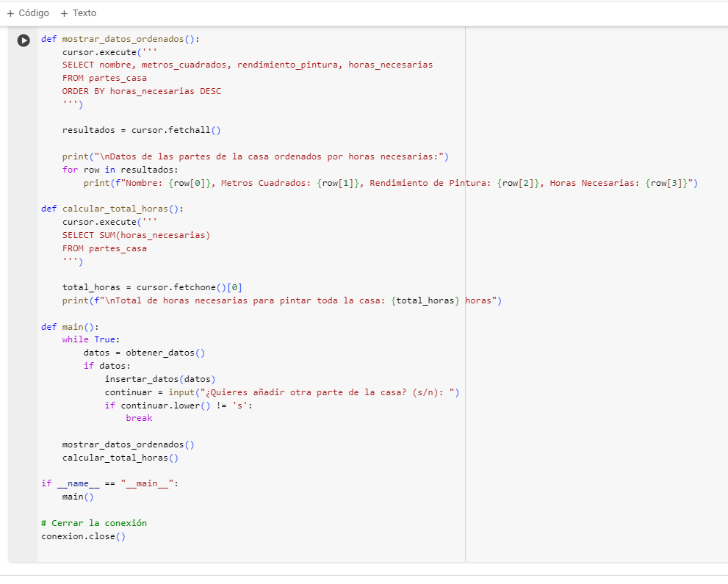Click the 'break' statement
728x584 pixels.
(140, 418)
